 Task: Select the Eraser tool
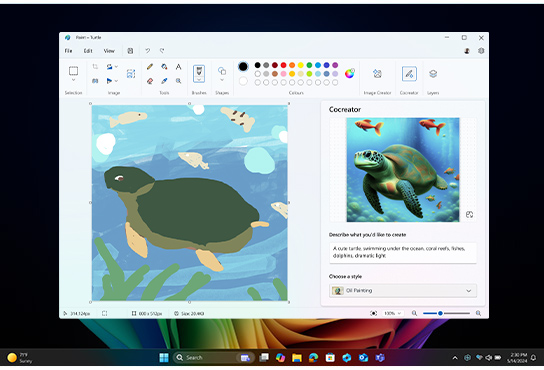pos(150,81)
